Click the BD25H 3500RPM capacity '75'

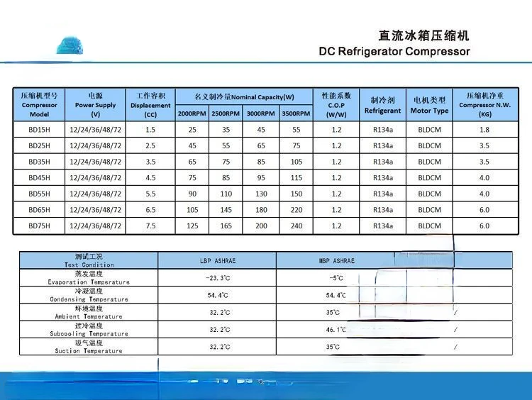[297, 145]
